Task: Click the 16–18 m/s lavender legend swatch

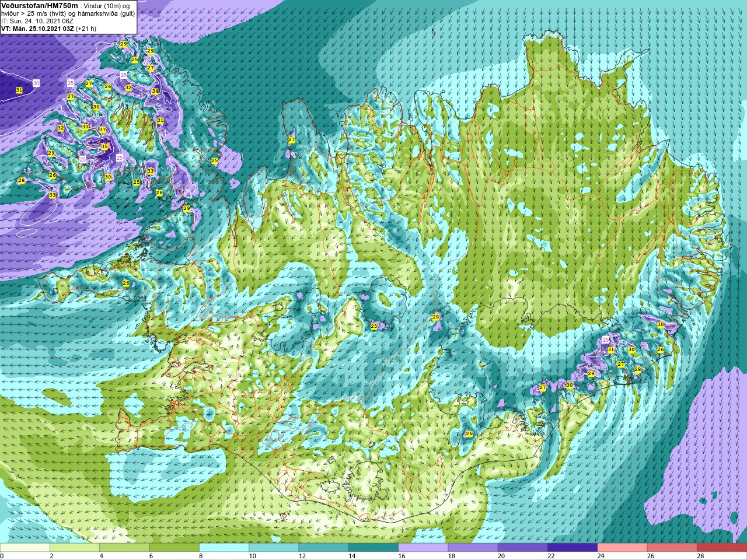Action: 423,548
